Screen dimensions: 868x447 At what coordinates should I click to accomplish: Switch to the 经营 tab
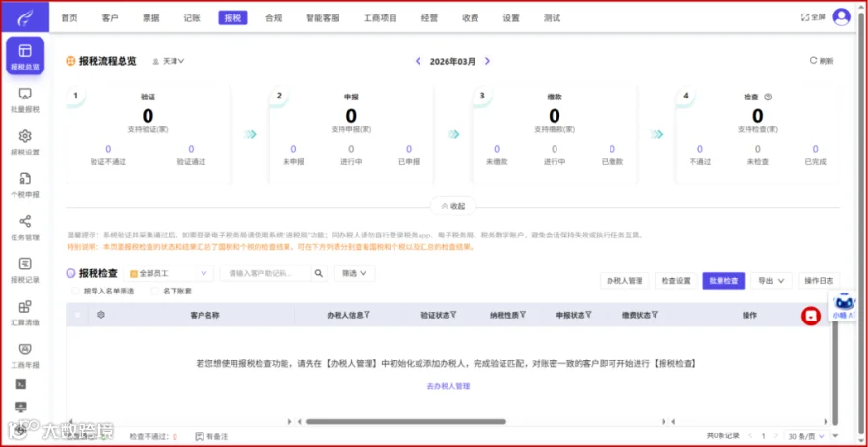tap(429, 17)
